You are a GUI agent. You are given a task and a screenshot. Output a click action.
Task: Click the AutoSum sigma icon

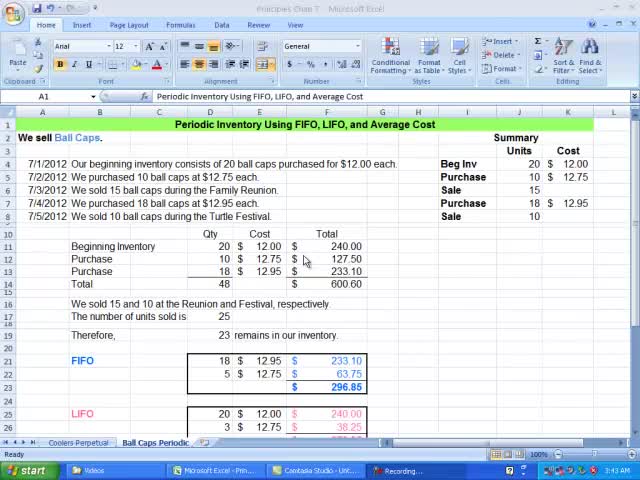tap(538, 42)
